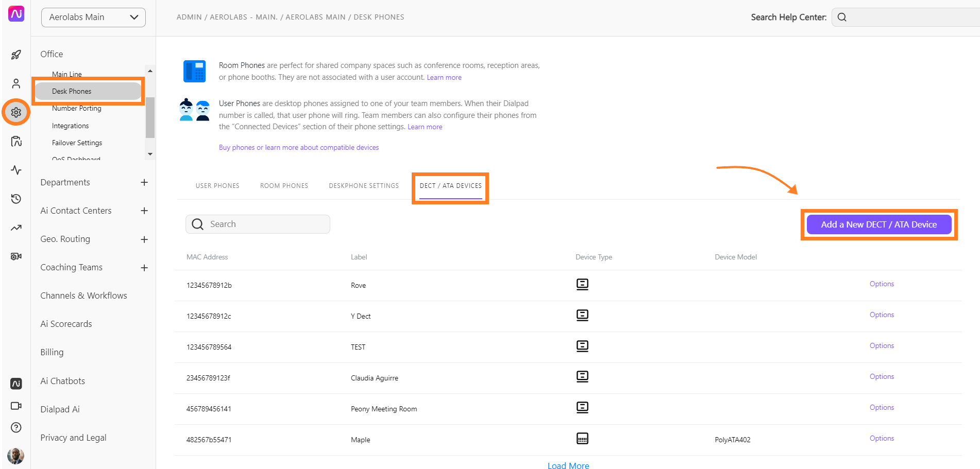Viewport: 980px width, 469px height.
Task: Open the user avatar profile picture
Action: 16,456
